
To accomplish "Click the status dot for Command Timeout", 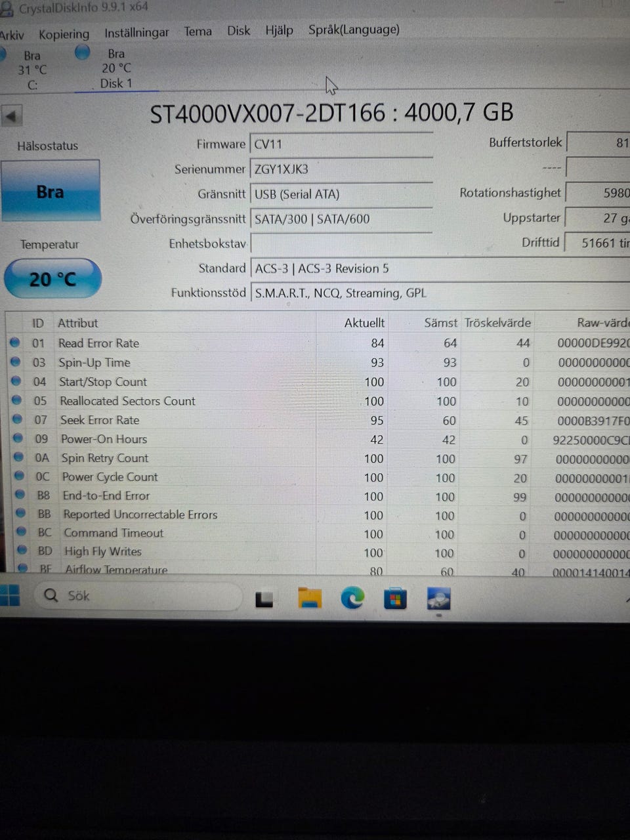I will (22, 532).
